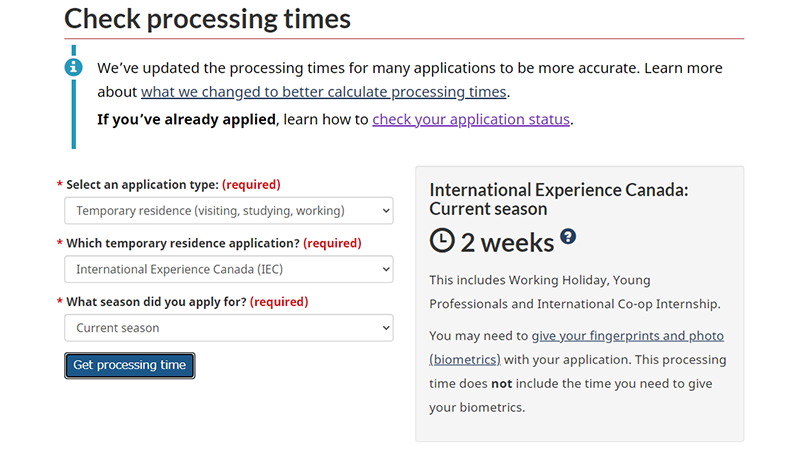Screen dimensions: 800x450
Task: Expand the temporary residence application dropdown
Action: [229, 269]
